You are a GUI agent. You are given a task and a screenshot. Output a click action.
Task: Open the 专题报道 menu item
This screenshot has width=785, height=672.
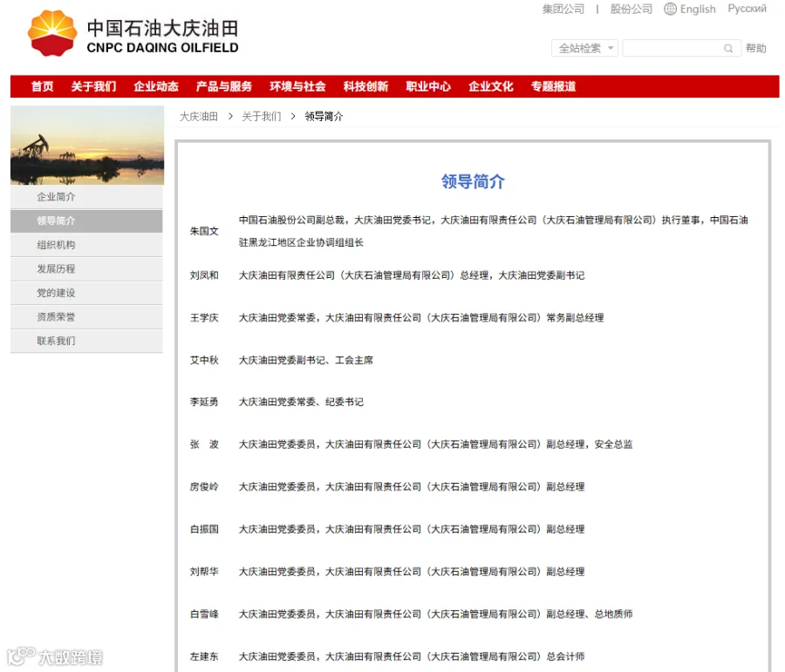click(x=553, y=86)
